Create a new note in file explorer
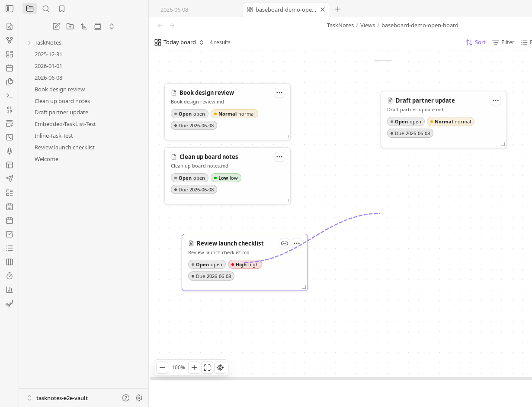 pyautogui.click(x=56, y=26)
